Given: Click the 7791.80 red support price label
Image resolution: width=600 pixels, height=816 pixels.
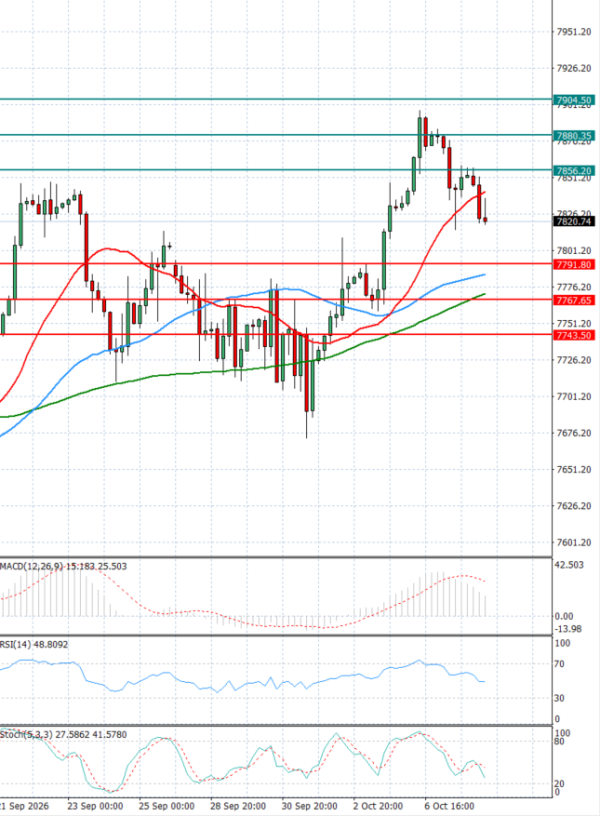Looking at the screenshot, I should click(574, 264).
